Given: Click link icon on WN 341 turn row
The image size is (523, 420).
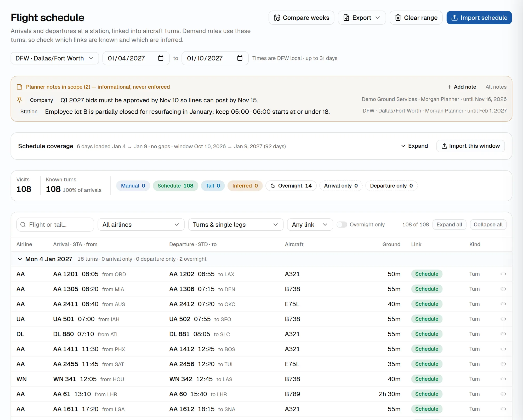Looking at the screenshot, I should point(503,379).
